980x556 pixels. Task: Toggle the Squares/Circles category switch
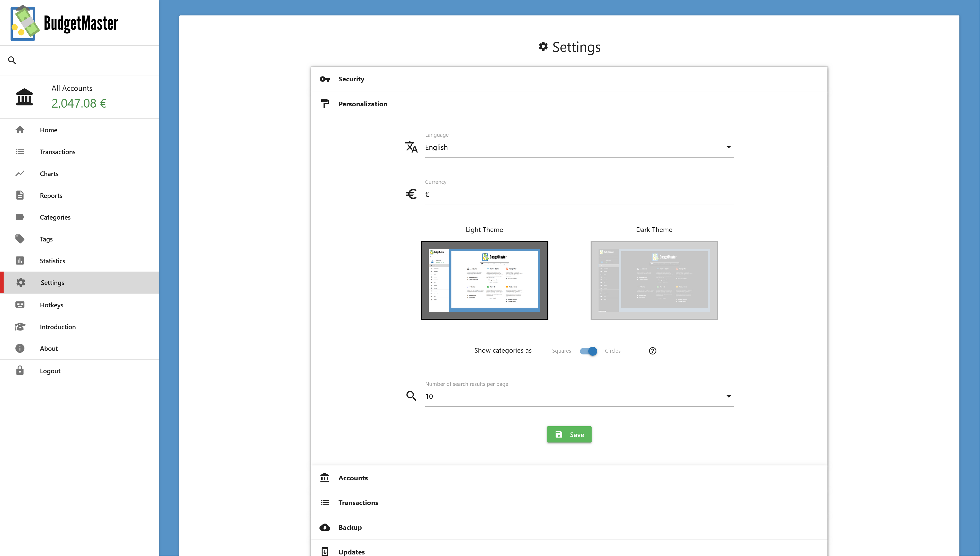(x=588, y=351)
